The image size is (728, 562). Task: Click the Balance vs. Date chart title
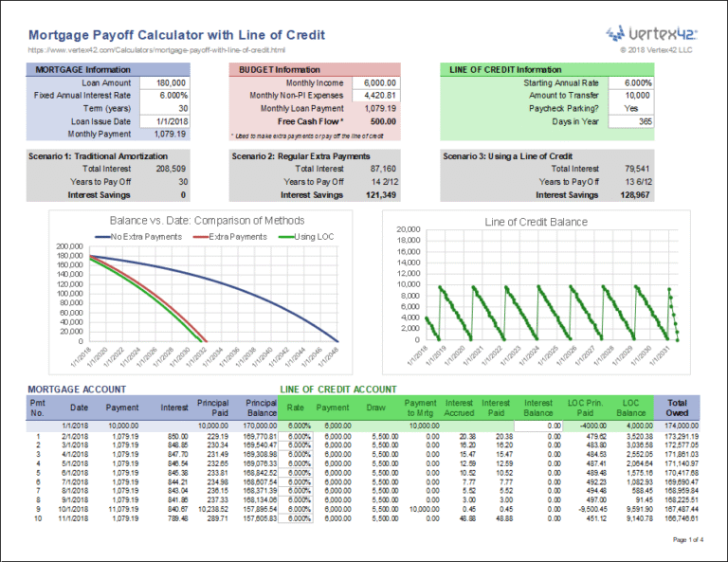point(200,220)
